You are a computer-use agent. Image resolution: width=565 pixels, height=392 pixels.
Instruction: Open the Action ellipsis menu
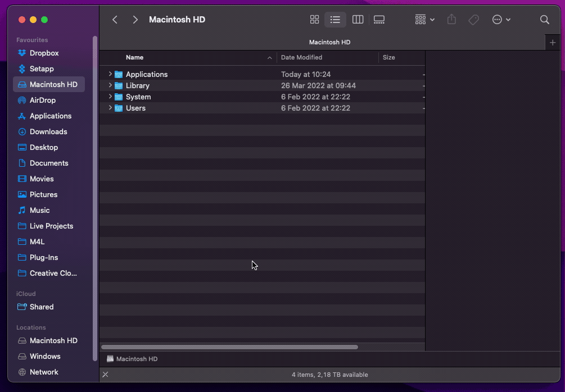[x=501, y=20]
